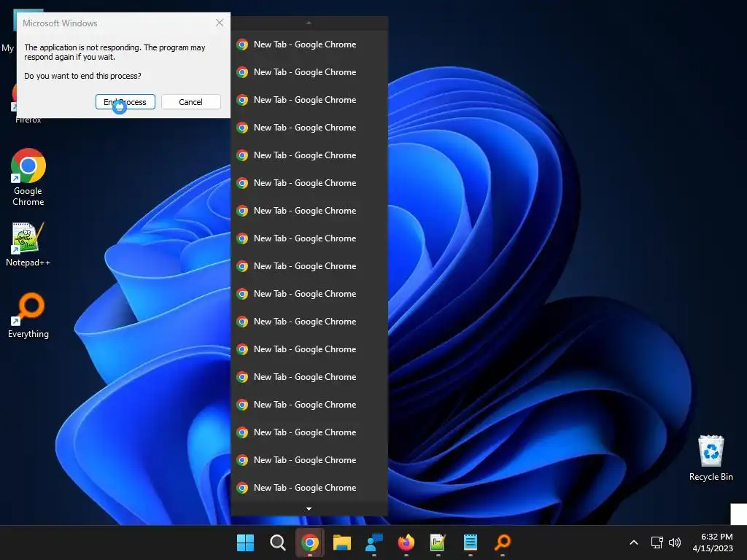Open File Explorer from the taskbar
The image size is (747, 560).
[x=341, y=542]
